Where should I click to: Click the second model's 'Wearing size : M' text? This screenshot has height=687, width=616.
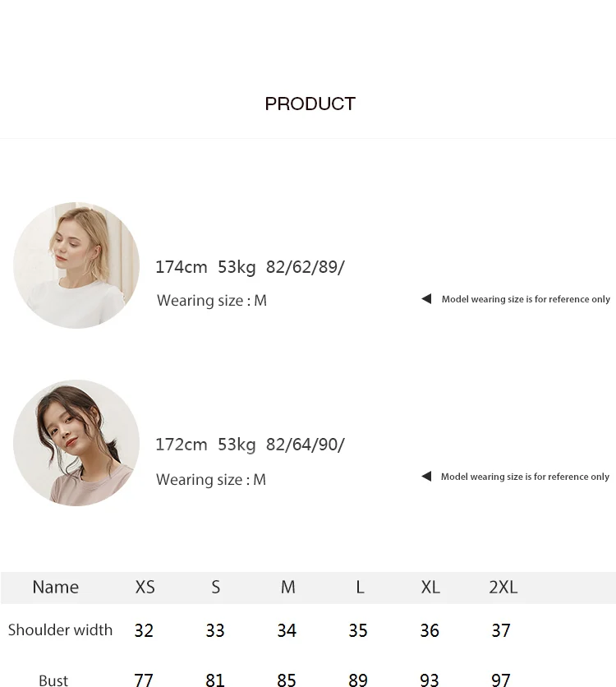click(x=211, y=479)
